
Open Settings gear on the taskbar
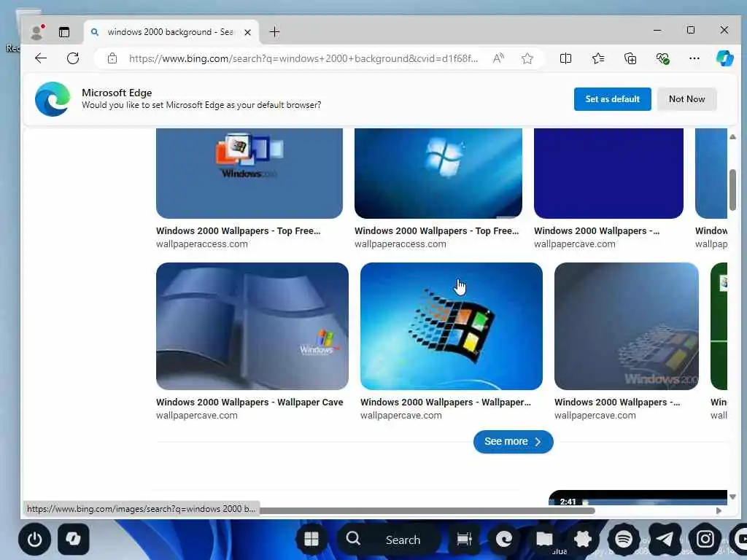click(x=583, y=539)
